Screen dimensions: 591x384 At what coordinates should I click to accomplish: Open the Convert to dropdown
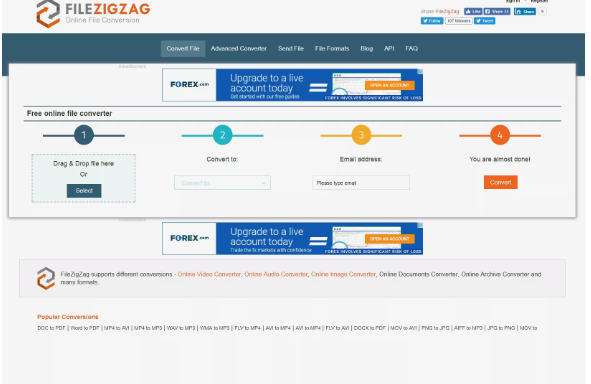coord(222,183)
